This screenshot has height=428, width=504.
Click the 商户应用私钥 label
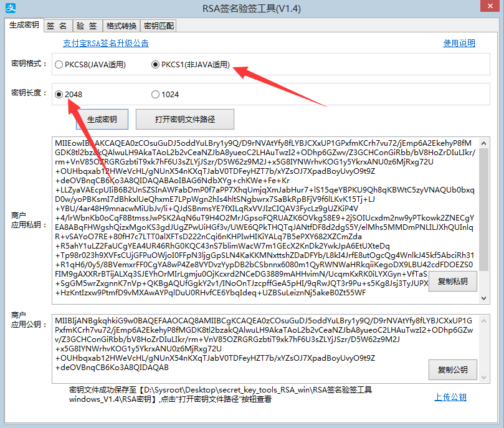29,220
